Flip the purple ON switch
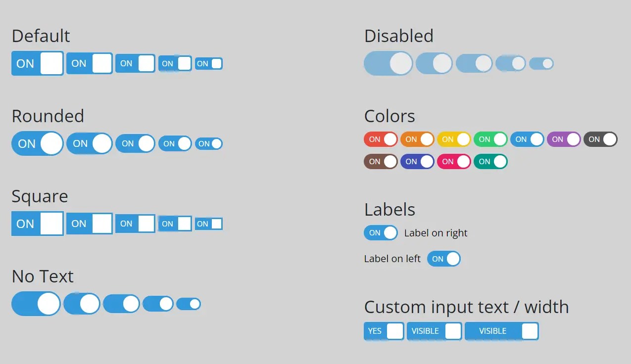631x364 pixels. [x=564, y=139]
